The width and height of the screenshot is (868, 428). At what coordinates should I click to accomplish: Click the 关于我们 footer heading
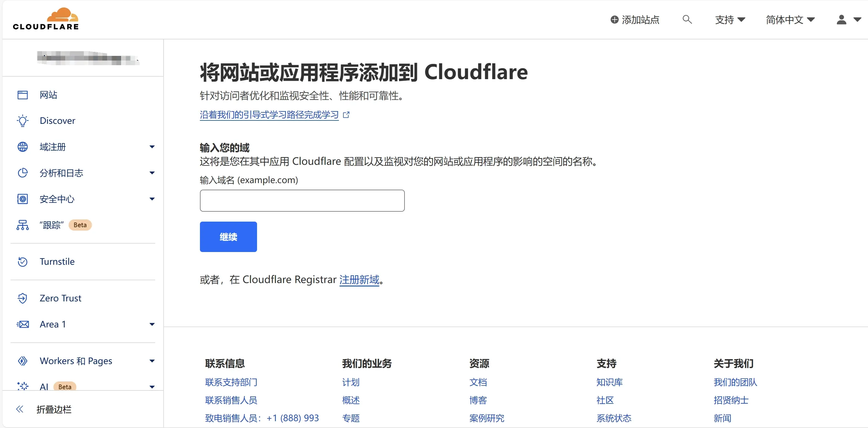click(x=733, y=364)
